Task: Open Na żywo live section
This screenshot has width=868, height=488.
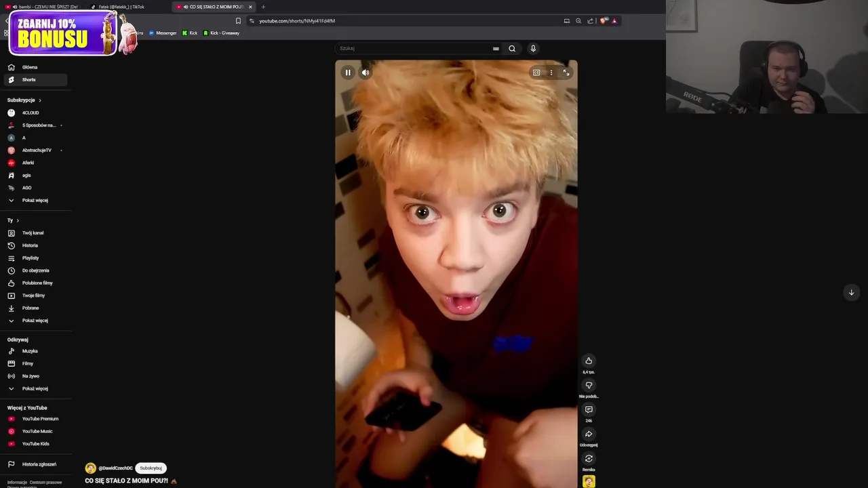Action: click(x=35, y=375)
